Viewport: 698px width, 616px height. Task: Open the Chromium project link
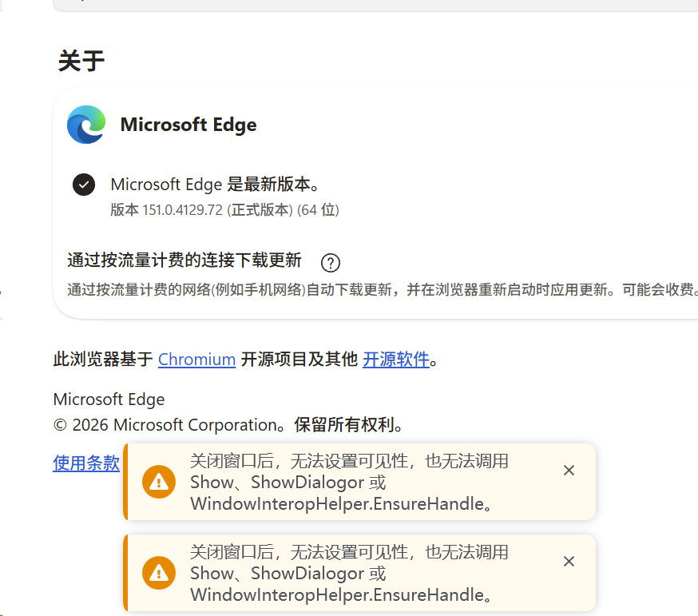coord(196,360)
